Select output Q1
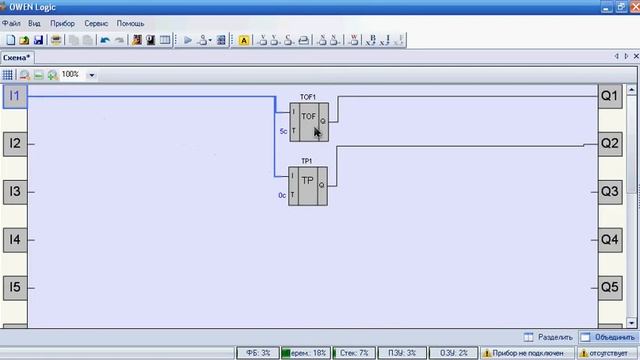The image size is (640, 360). coord(610,96)
